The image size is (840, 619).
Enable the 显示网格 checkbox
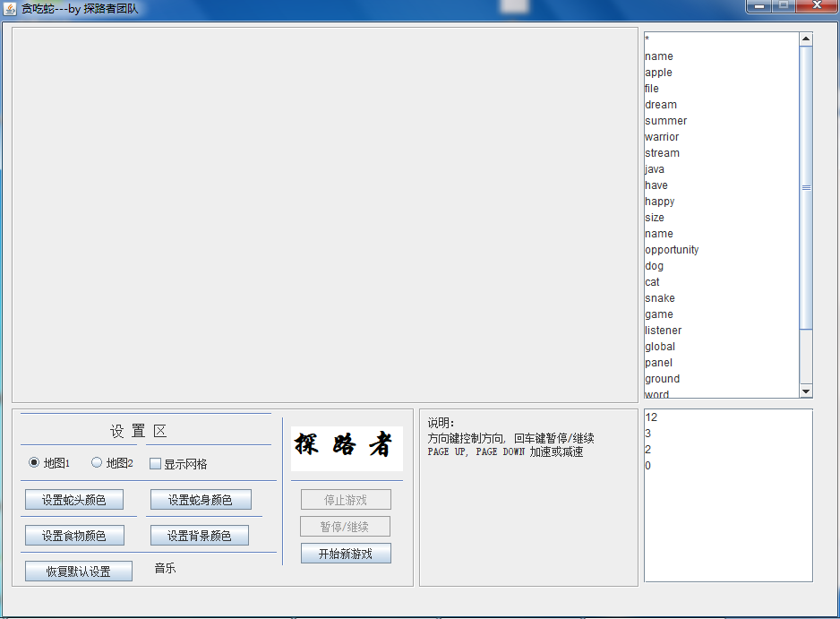(x=178, y=464)
